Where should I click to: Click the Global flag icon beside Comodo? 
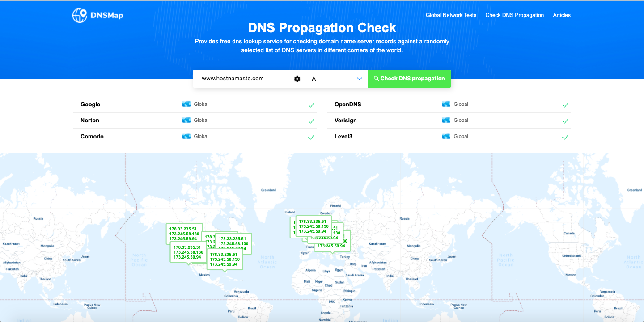(x=186, y=136)
